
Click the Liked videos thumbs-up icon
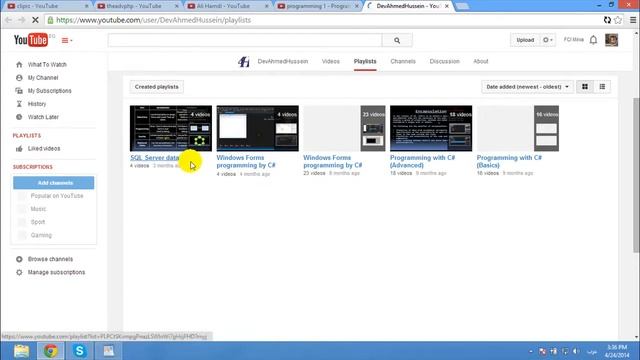click(19, 149)
